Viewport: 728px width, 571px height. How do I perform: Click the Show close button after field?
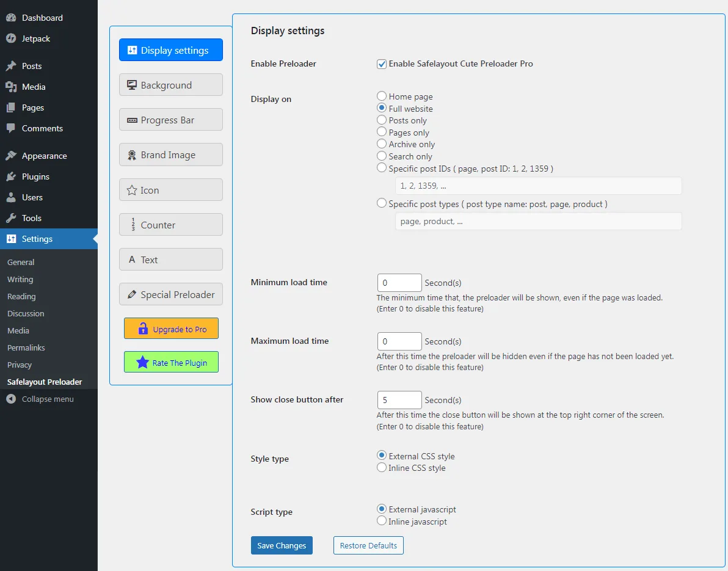[x=399, y=399]
